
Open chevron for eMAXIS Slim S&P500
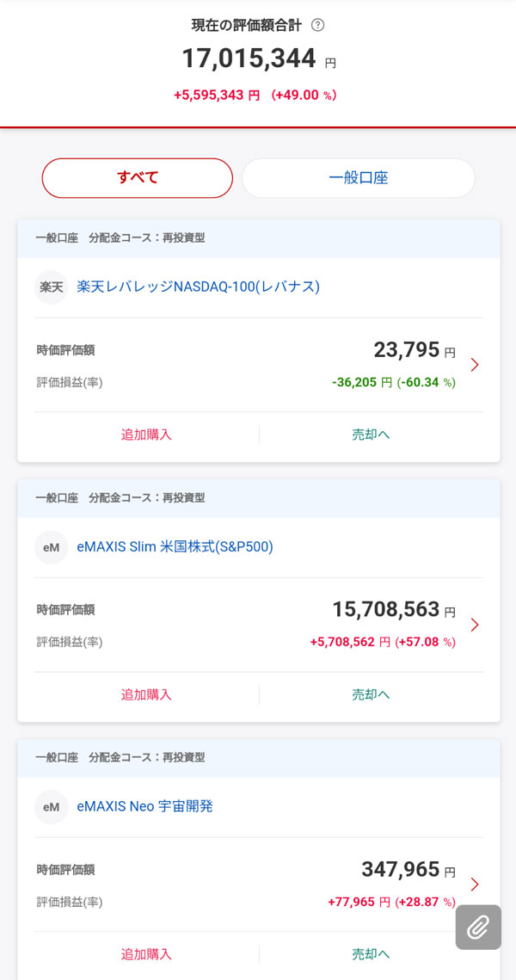click(x=475, y=625)
